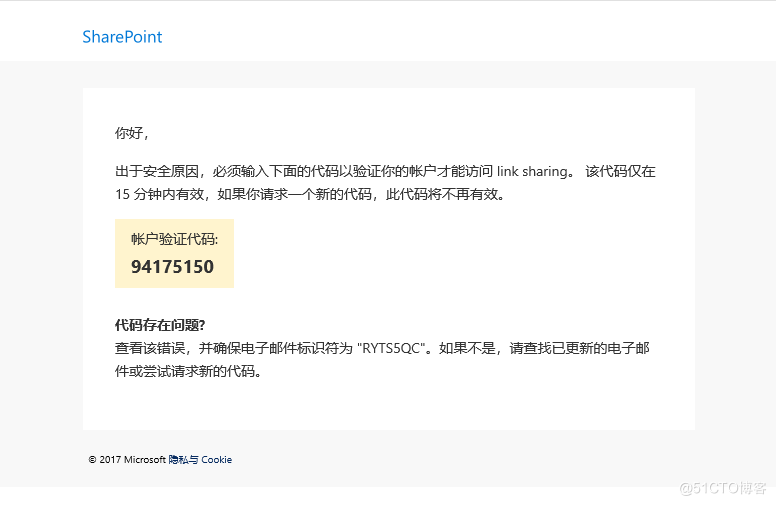Click the email identifier RYTS5QC
This screenshot has width=776, height=505.
391,348
